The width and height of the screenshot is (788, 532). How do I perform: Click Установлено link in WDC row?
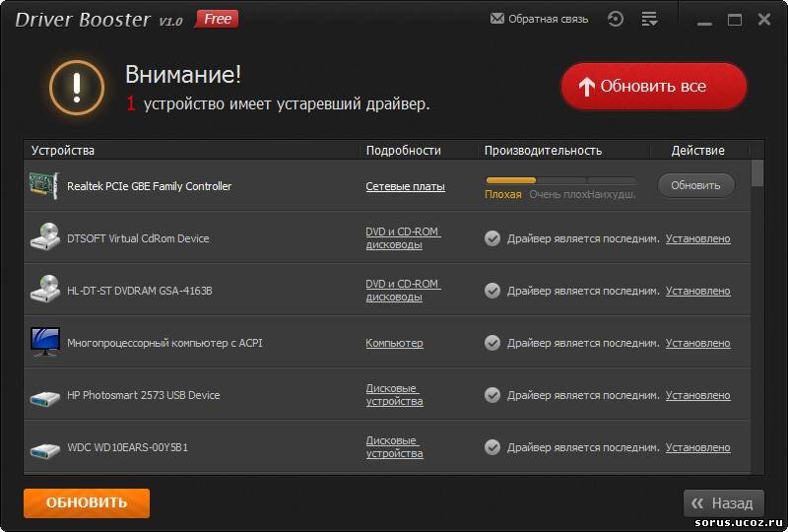pos(698,447)
